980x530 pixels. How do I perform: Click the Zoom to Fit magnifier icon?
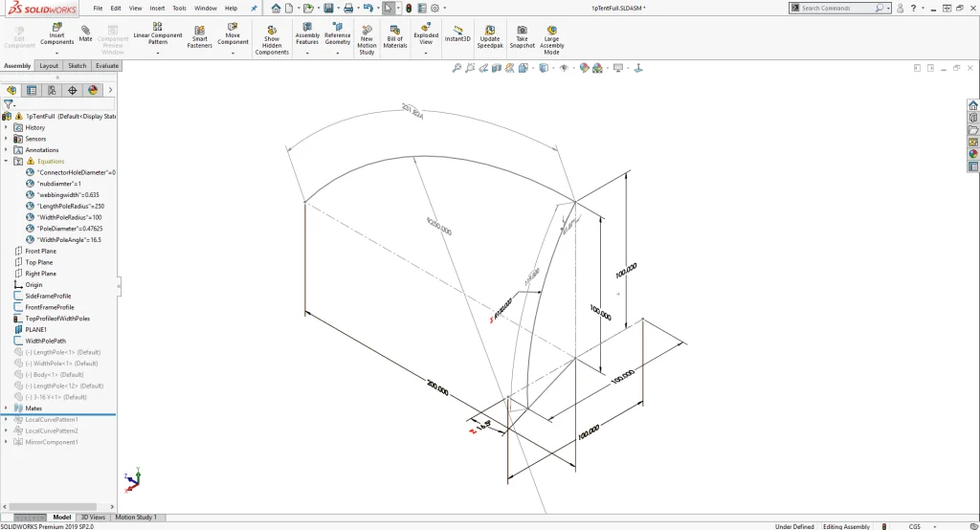coord(457,68)
